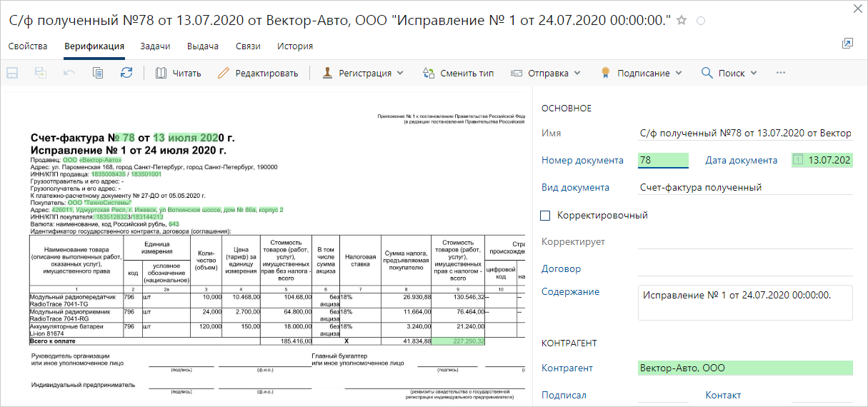Star this document as favorite

tap(682, 21)
